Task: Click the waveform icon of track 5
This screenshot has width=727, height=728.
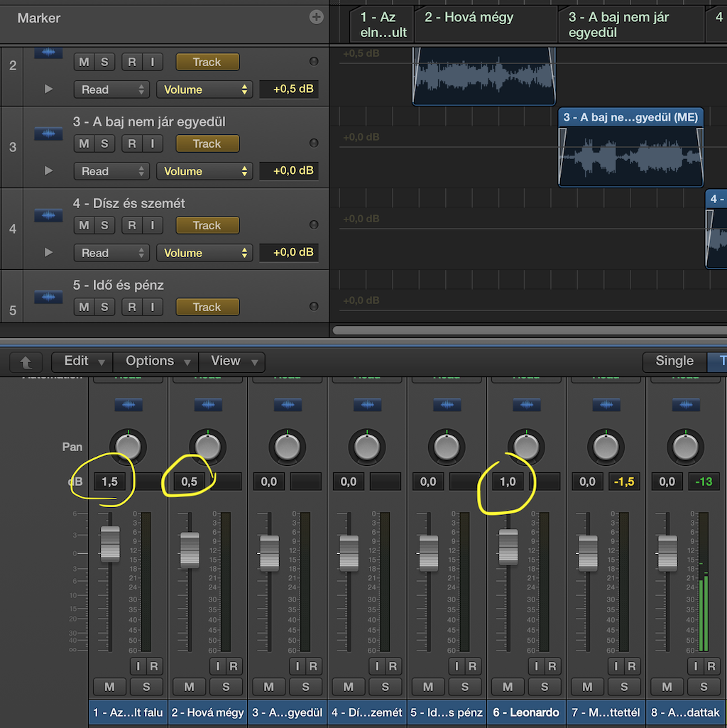Action: [x=48, y=297]
